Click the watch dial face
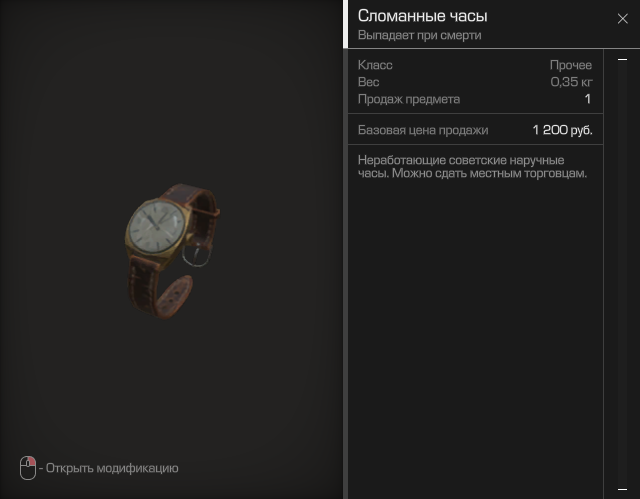The width and height of the screenshot is (640, 499). [x=156, y=226]
